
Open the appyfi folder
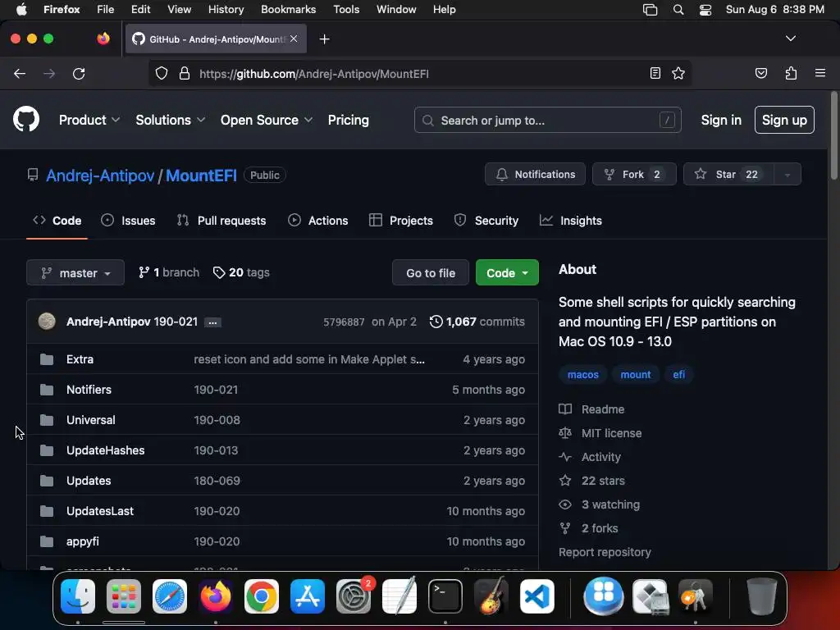(83, 541)
